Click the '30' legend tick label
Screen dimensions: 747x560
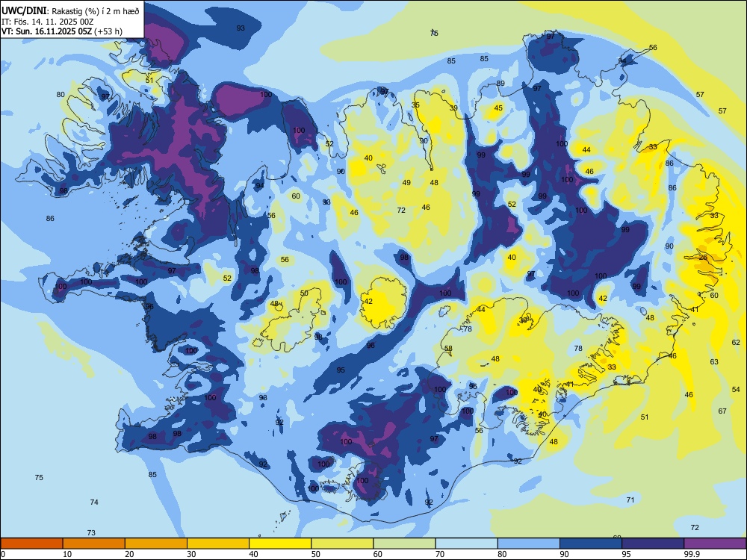click(x=191, y=554)
